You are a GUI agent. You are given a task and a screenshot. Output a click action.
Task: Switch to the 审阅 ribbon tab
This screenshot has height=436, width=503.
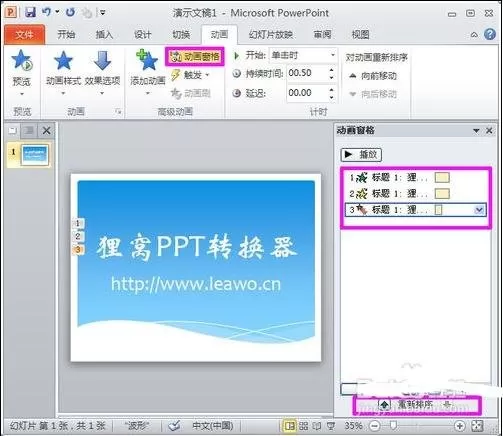tap(323, 34)
